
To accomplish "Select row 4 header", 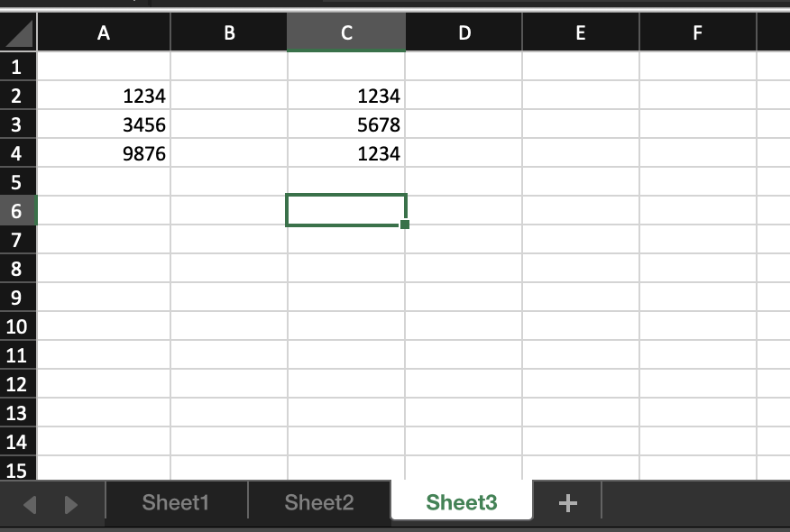I will pos(18,152).
